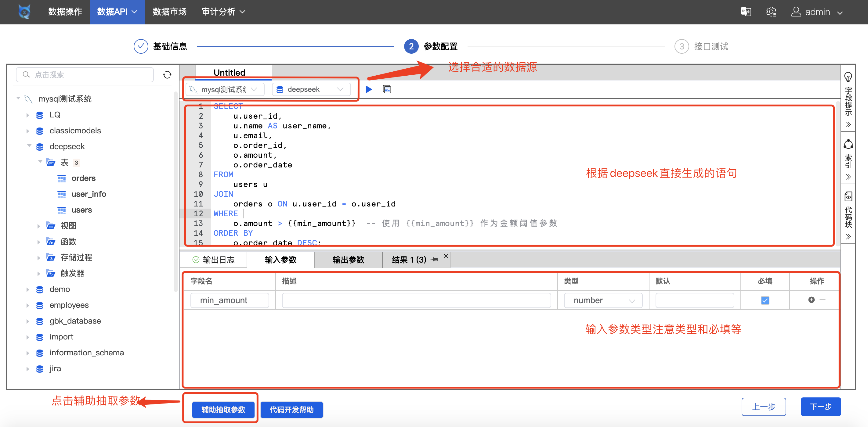
Task: Open the 审计分析 menu
Action: [x=223, y=12]
